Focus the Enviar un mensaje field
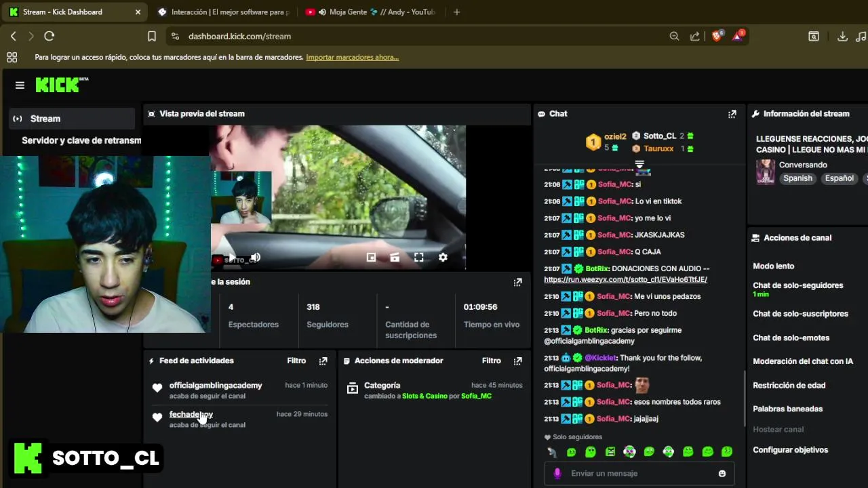 [x=637, y=474]
